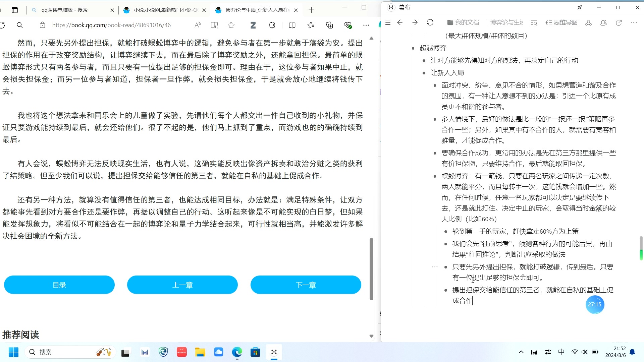Image resolution: width=644 pixels, height=362 pixels.
Task: Open search-in-document icon in Mubu
Action: coord(534,23)
